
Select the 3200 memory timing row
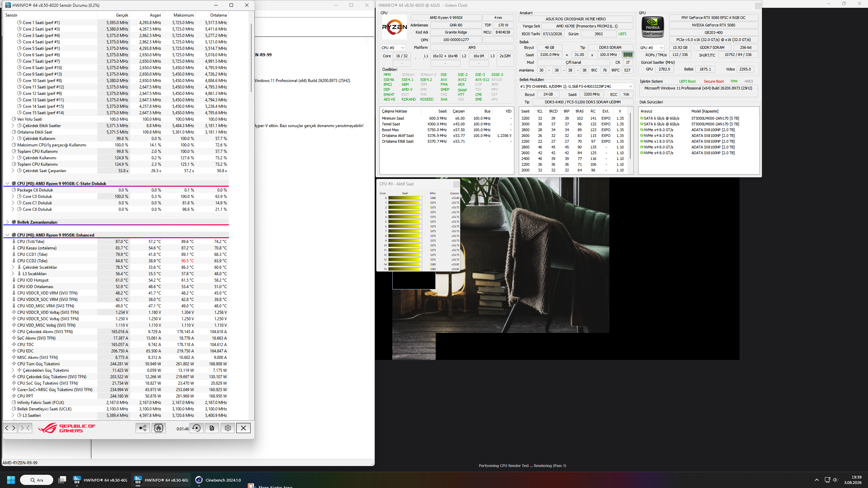[x=574, y=118]
